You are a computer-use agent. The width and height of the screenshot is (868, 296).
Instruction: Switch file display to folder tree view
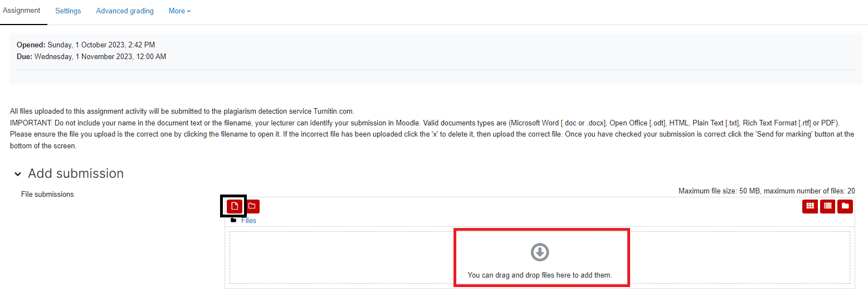click(845, 206)
